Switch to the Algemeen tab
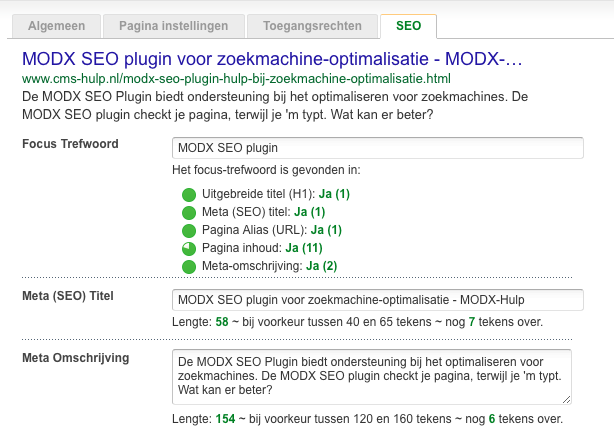This screenshot has height=436, width=614. pos(56,26)
